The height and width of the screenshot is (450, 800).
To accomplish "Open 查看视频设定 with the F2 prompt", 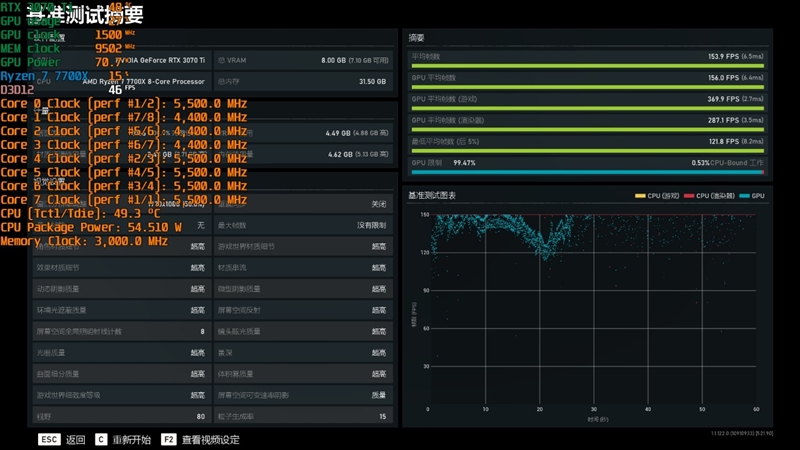I will (200, 440).
